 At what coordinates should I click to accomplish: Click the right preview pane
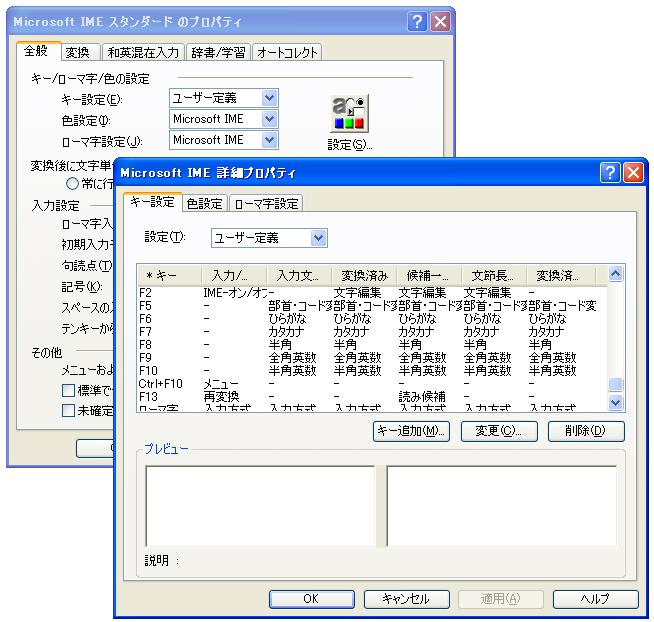click(502, 506)
